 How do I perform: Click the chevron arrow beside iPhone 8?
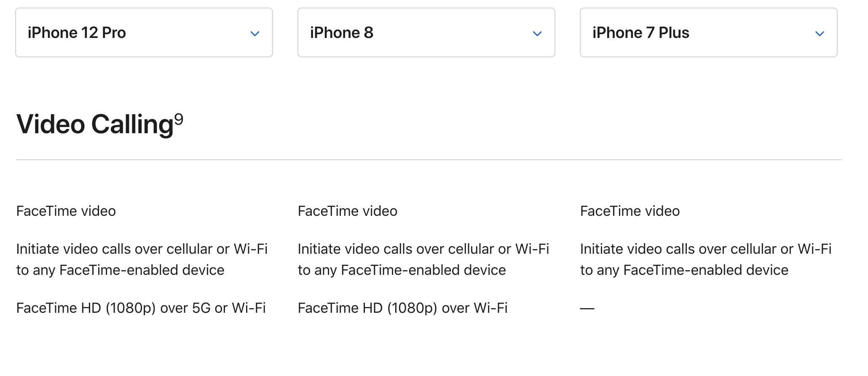click(x=537, y=34)
